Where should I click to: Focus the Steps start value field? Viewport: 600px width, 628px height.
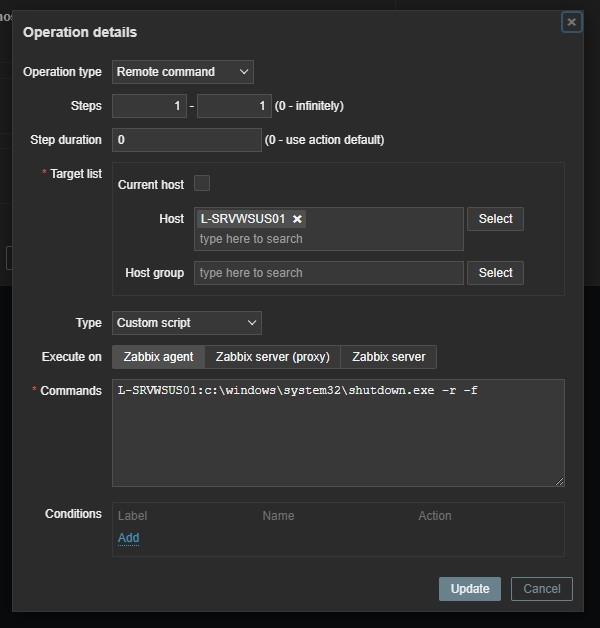pos(149,106)
